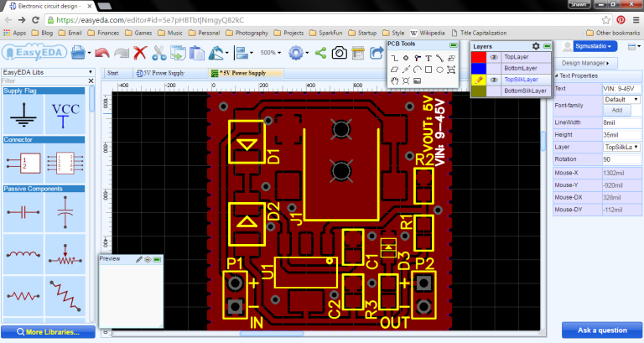Select the Copper Area tool

[451, 59]
